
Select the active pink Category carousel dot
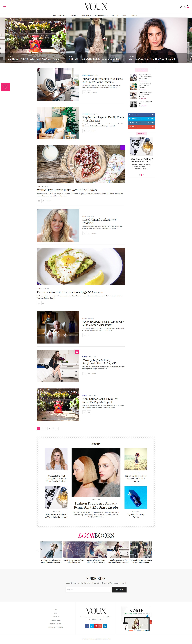pos(141,175)
